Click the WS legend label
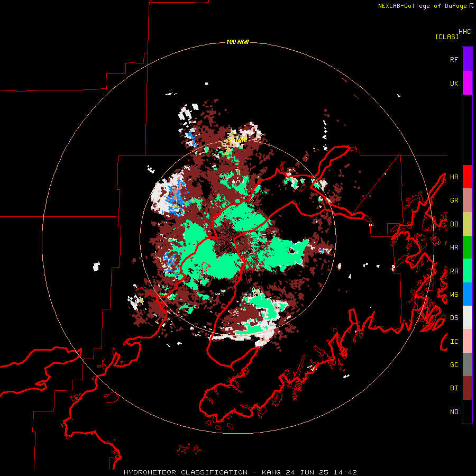Screen dimensions: 476x476 click(454, 294)
